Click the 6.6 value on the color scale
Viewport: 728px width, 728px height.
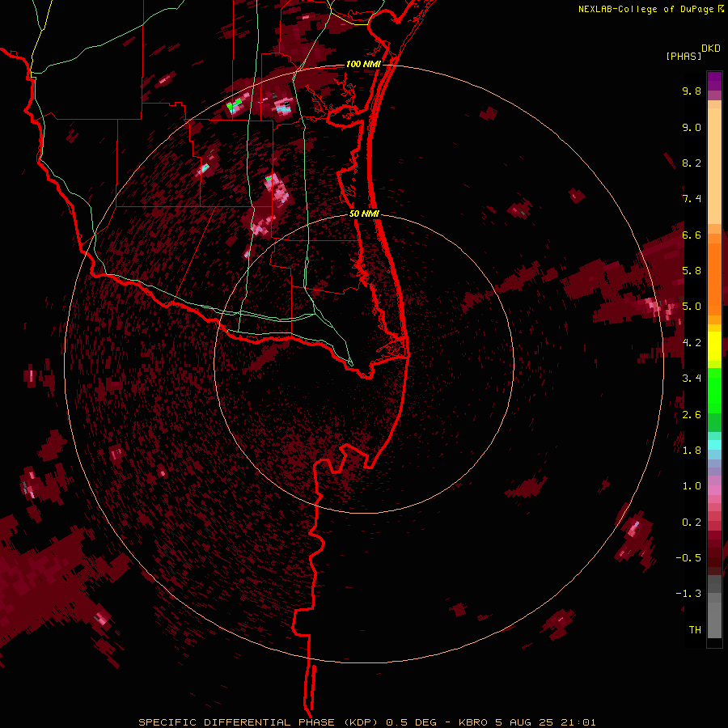point(692,235)
